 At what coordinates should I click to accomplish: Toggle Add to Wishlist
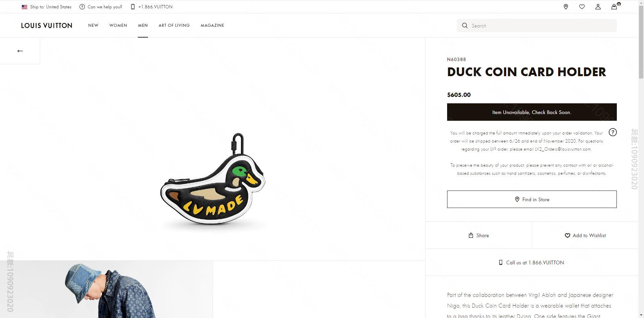click(585, 235)
